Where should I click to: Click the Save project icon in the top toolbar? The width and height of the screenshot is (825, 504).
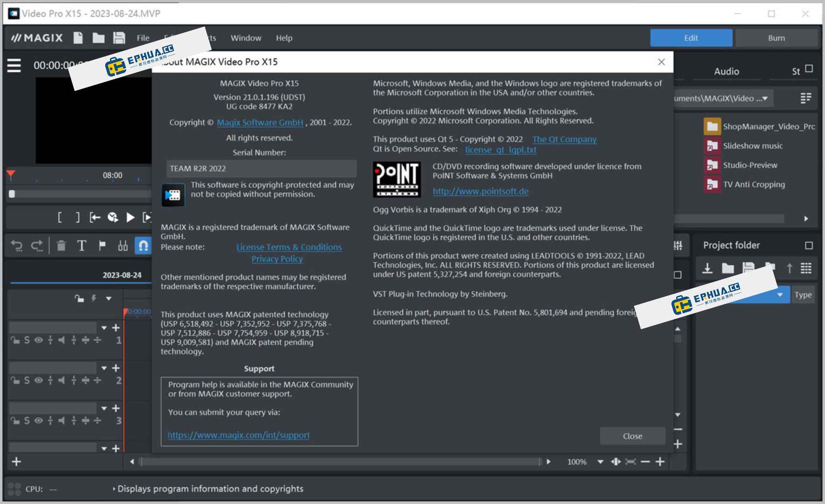pyautogui.click(x=119, y=38)
